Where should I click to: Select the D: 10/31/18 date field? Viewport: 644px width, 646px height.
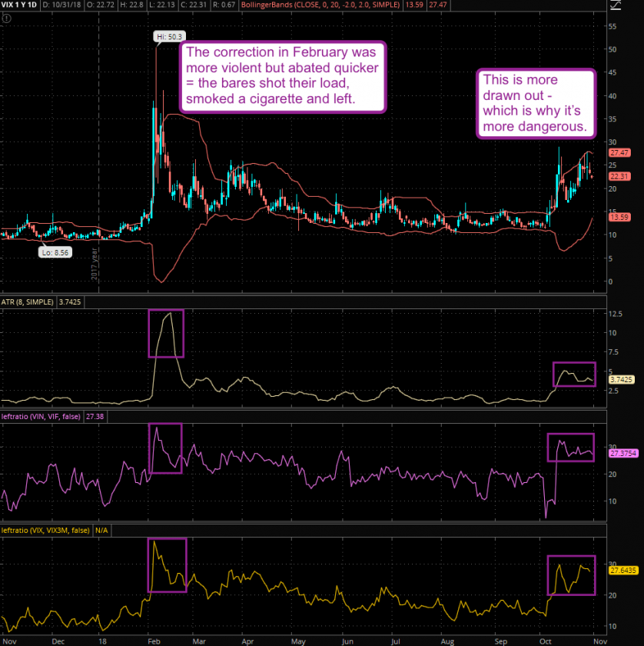pyautogui.click(x=61, y=5)
